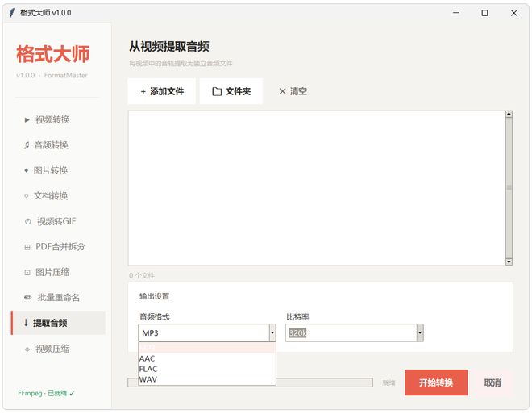
Task: Open the 比特率 dropdown via its arrow
Action: pyautogui.click(x=420, y=332)
